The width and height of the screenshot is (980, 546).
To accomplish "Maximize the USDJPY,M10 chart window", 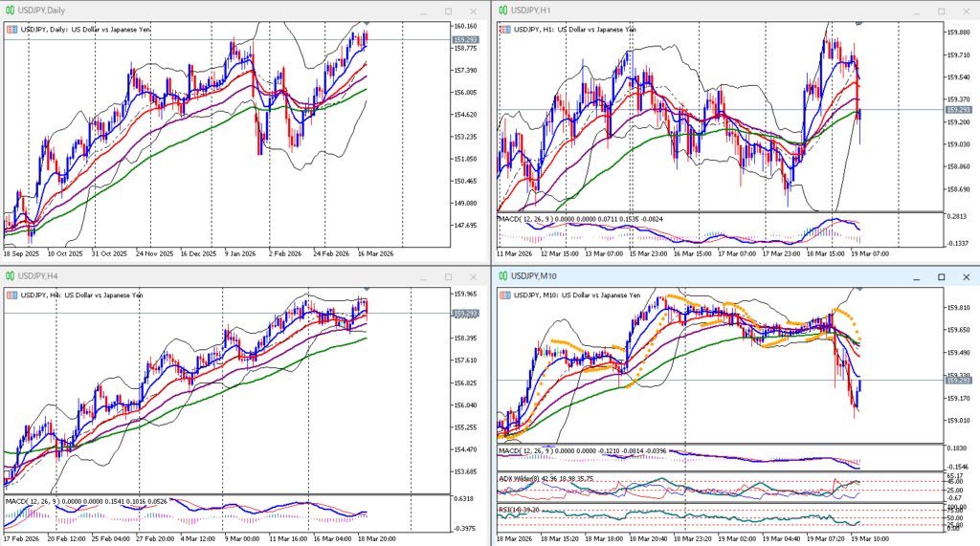I will coord(941,276).
